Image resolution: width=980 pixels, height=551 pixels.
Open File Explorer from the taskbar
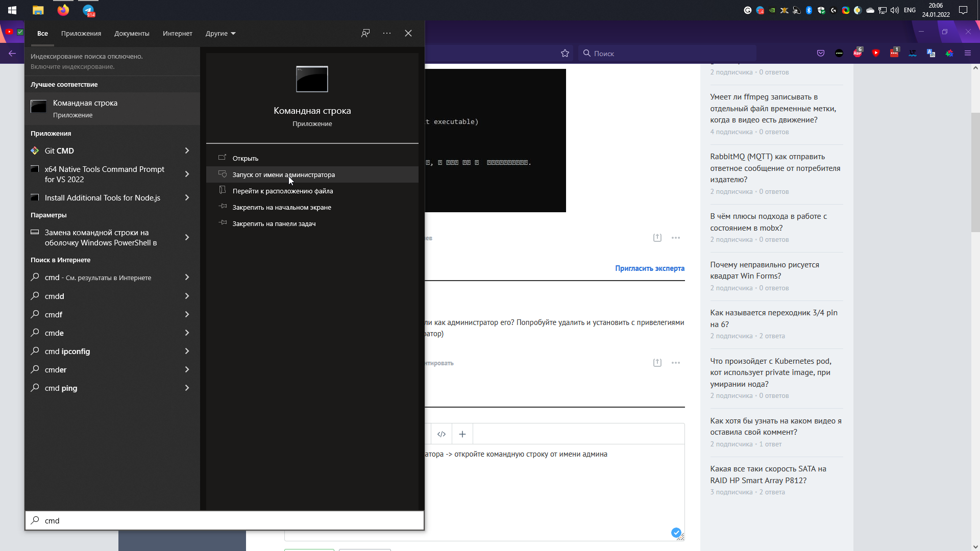click(x=38, y=10)
